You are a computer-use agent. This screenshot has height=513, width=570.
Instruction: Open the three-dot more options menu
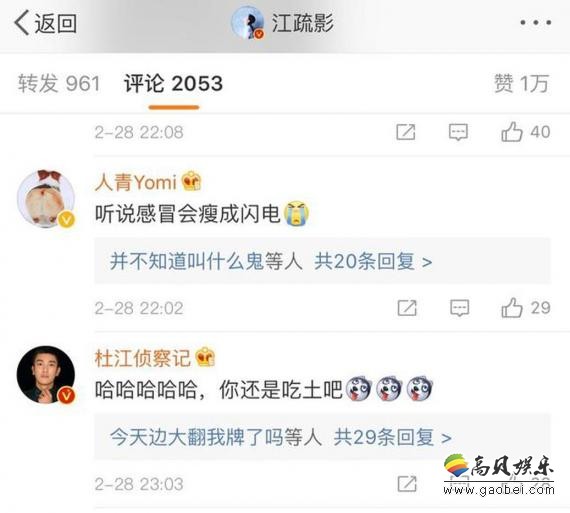coord(535,23)
